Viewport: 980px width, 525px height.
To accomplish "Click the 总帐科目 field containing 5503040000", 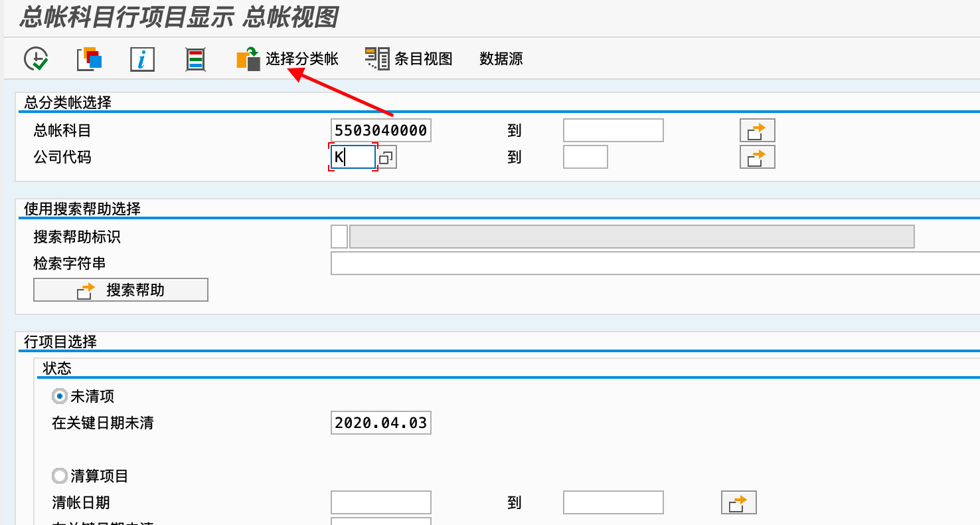I will click(x=380, y=130).
